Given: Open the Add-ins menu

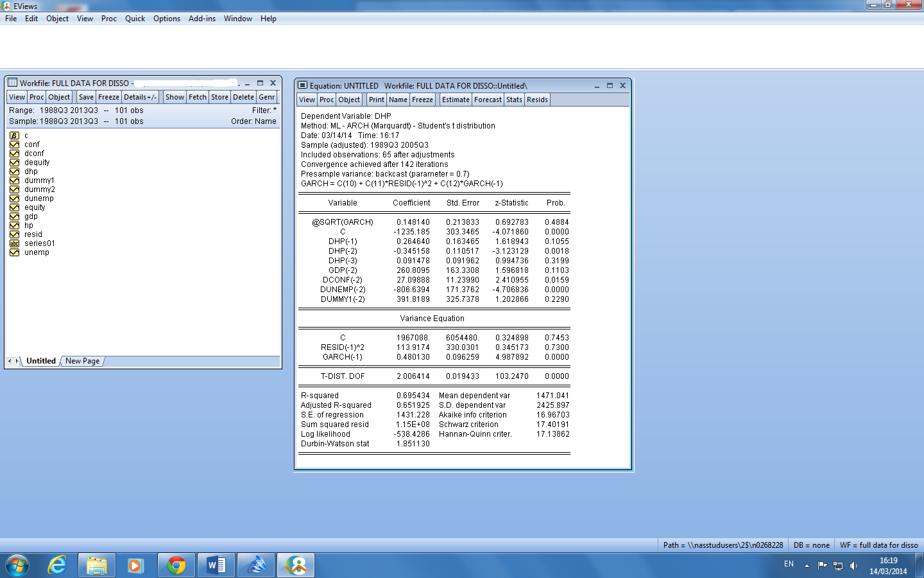Looking at the screenshot, I should pos(202,19).
